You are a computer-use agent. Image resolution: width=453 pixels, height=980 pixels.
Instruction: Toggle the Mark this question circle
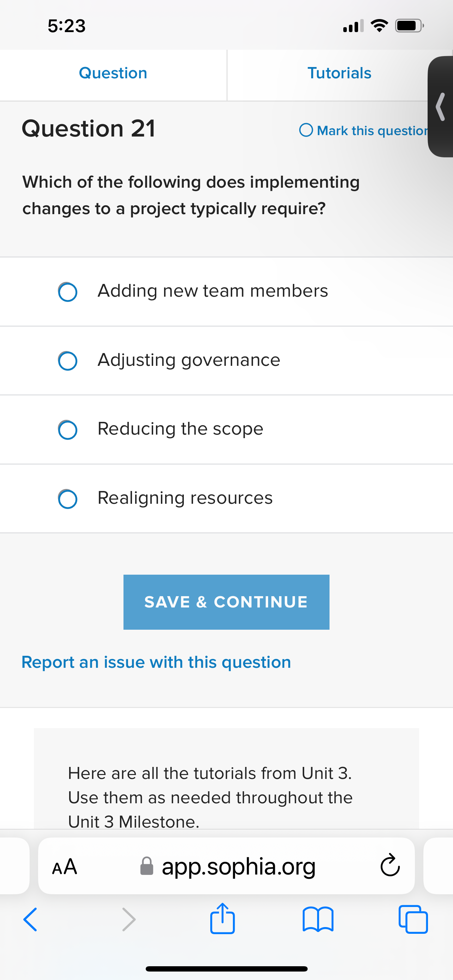[306, 130]
